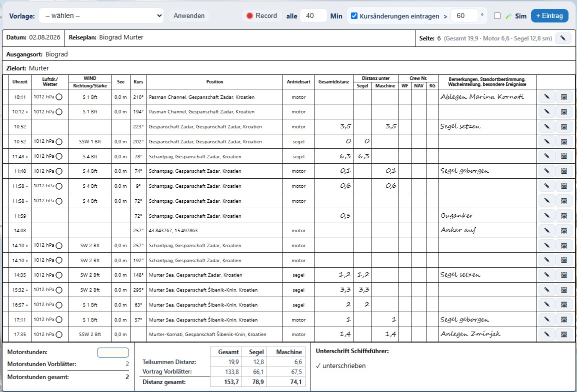The width and height of the screenshot is (577, 392).
Task: Edit the 10:52 'Segel setzen' entry
Action: pos(547,126)
